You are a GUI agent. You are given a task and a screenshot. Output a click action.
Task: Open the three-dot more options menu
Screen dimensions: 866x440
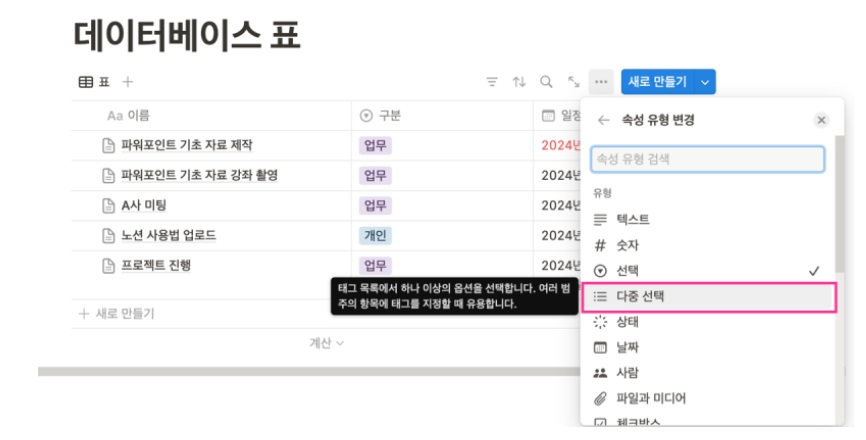pos(601,82)
